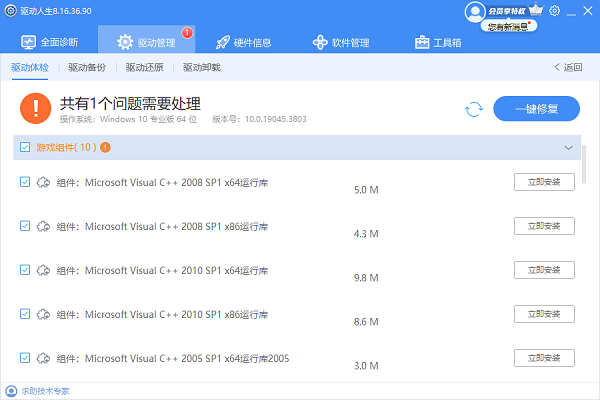Viewport: 600px width, 400px height.
Task: Switch to 硬件信息 tab
Action: [x=244, y=42]
